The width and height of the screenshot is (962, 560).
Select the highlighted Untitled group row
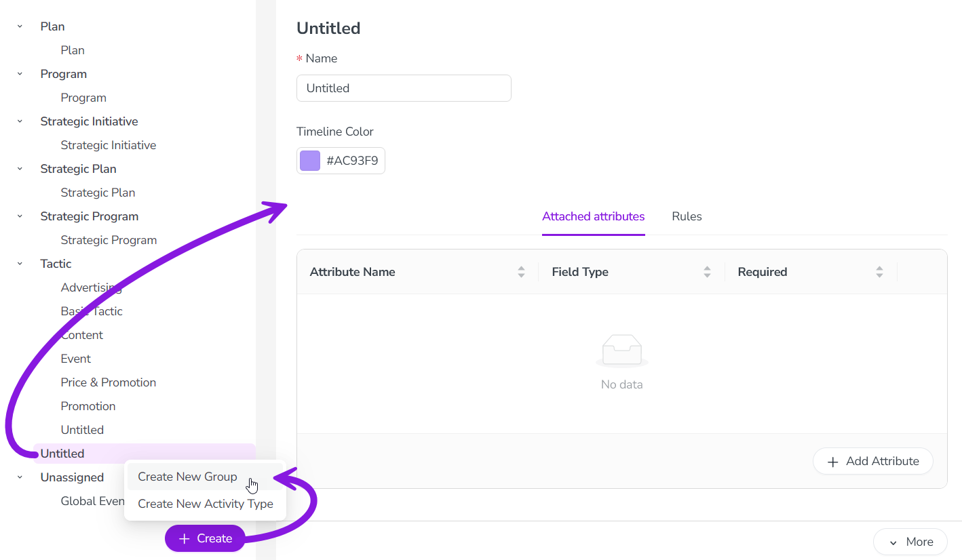coord(145,454)
